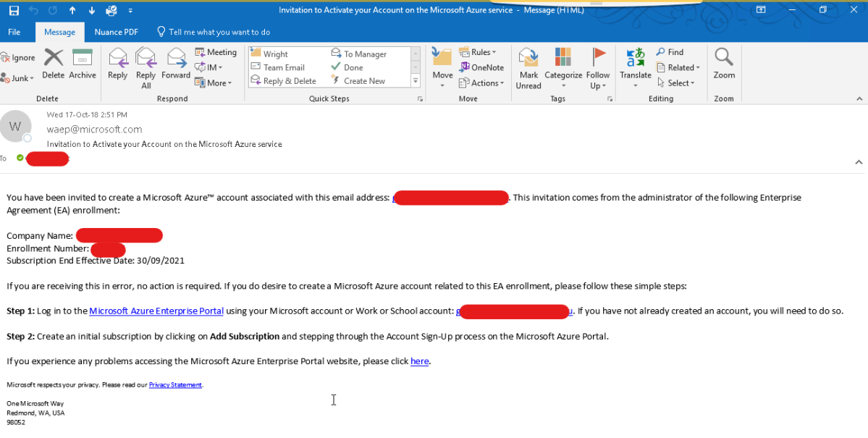The width and height of the screenshot is (868, 438).
Task: Switch to the Nuance PDF tab
Action: (x=116, y=32)
